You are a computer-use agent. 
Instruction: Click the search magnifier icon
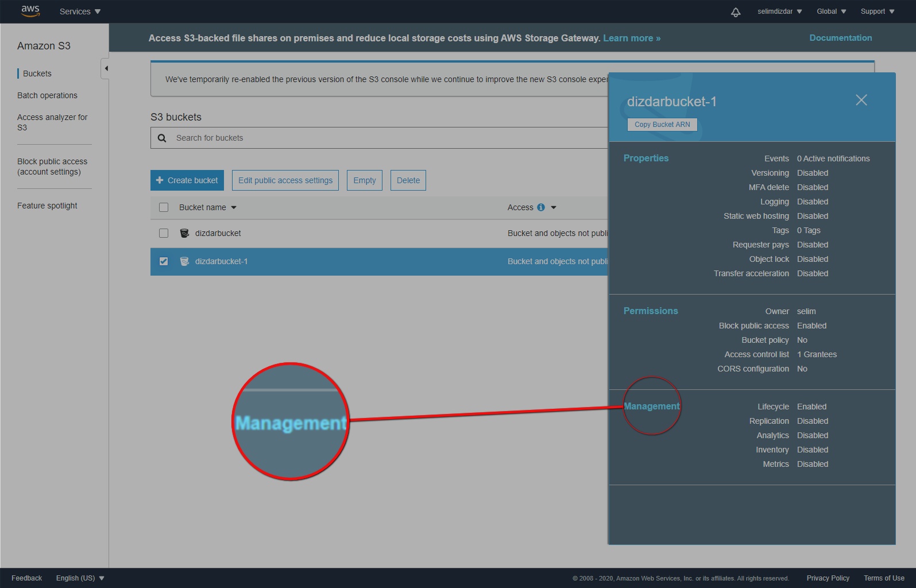tap(162, 138)
